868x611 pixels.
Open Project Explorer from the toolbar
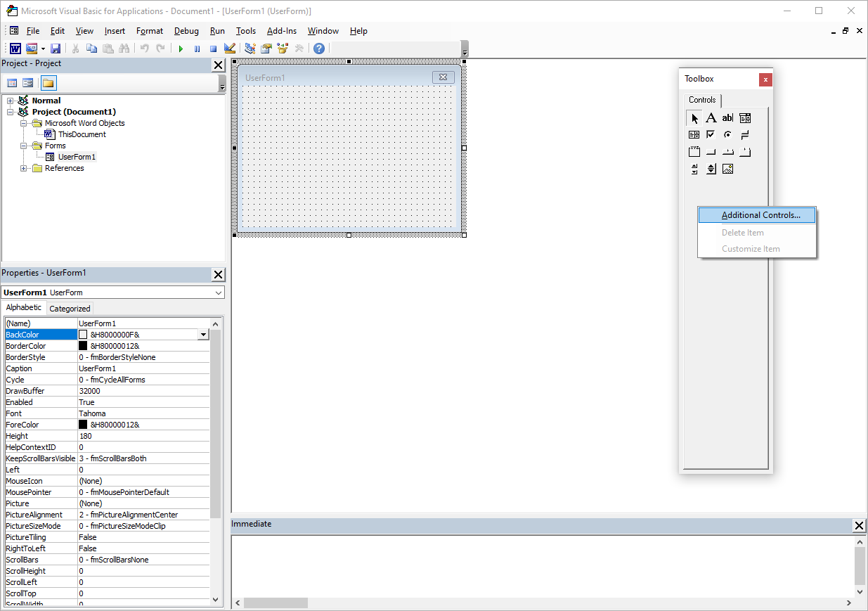pyautogui.click(x=250, y=49)
